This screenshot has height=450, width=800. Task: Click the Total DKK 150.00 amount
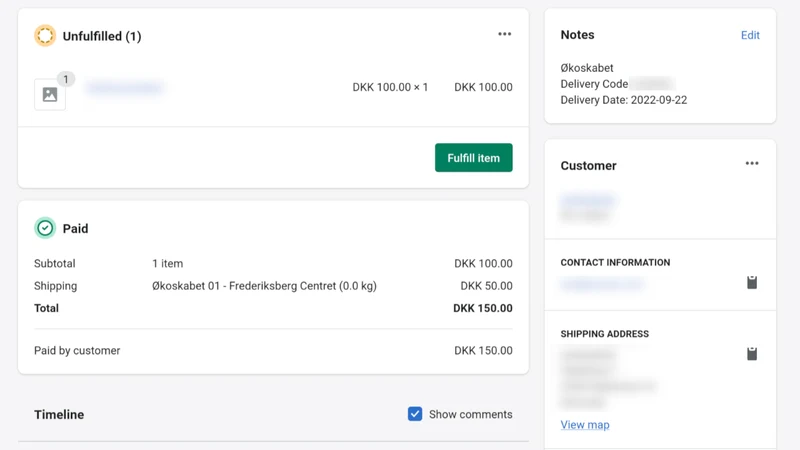[483, 308]
